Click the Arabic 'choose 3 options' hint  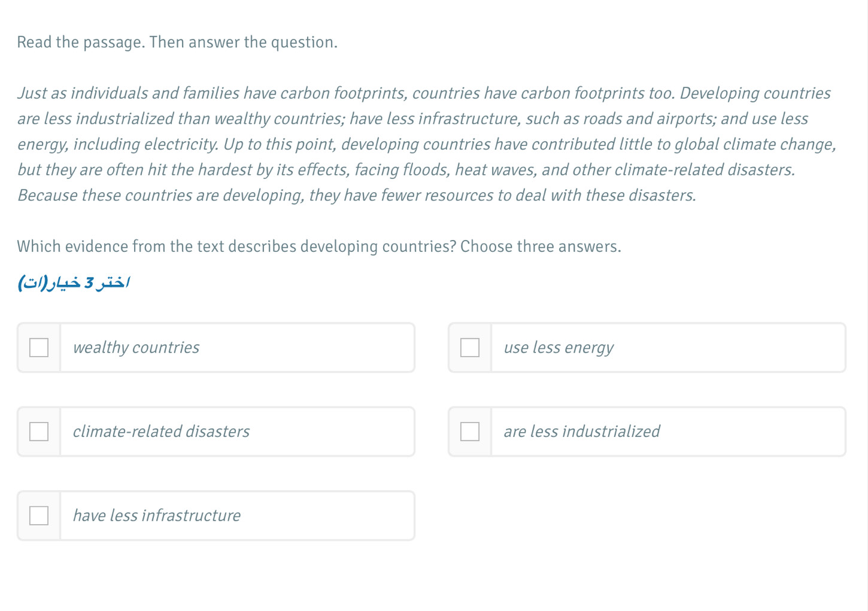point(74,282)
